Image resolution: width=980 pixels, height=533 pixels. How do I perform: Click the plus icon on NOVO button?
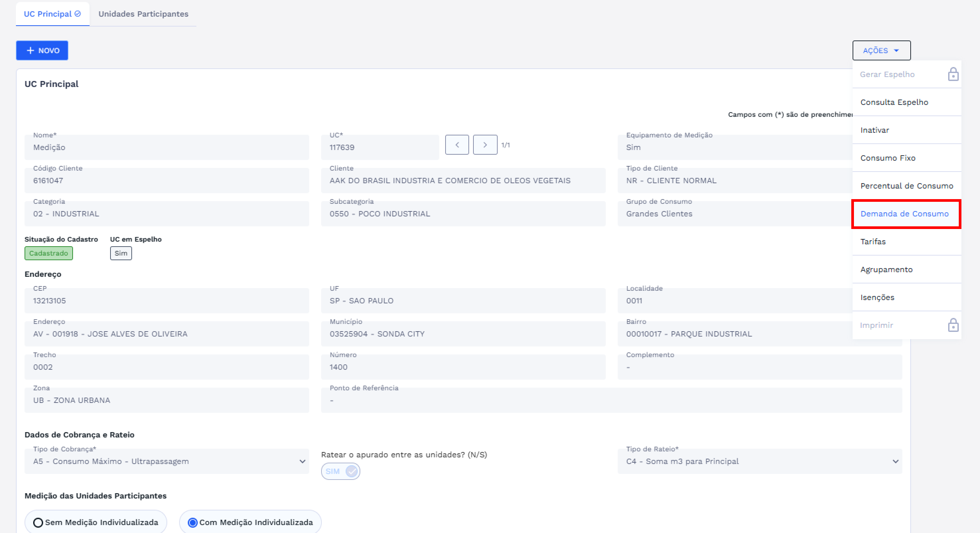pyautogui.click(x=31, y=50)
